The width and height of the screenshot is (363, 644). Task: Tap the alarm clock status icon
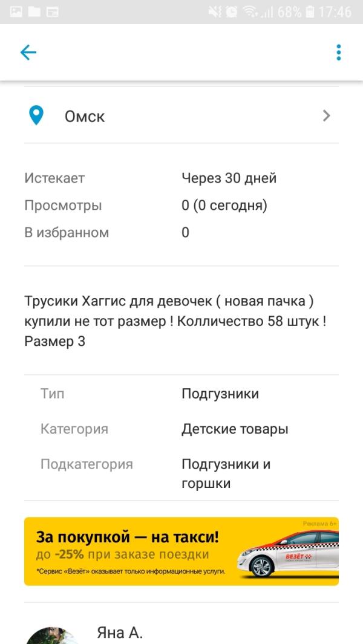(x=232, y=12)
